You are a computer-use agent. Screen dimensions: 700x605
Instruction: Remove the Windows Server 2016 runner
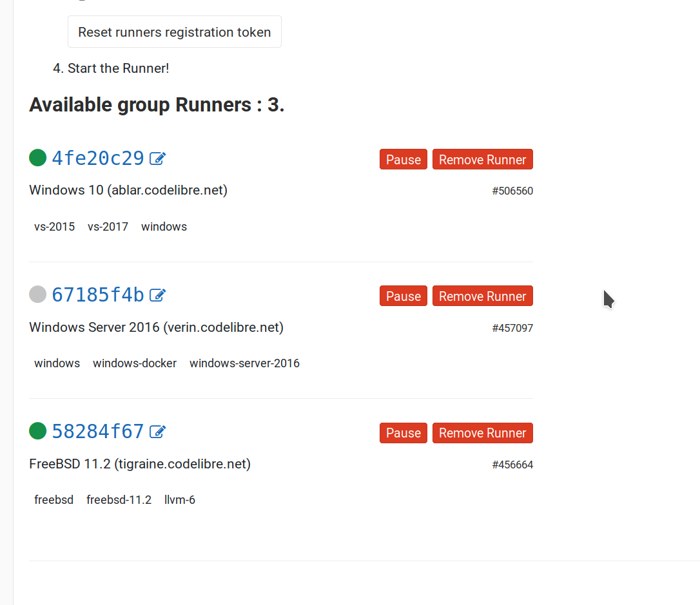click(x=483, y=296)
